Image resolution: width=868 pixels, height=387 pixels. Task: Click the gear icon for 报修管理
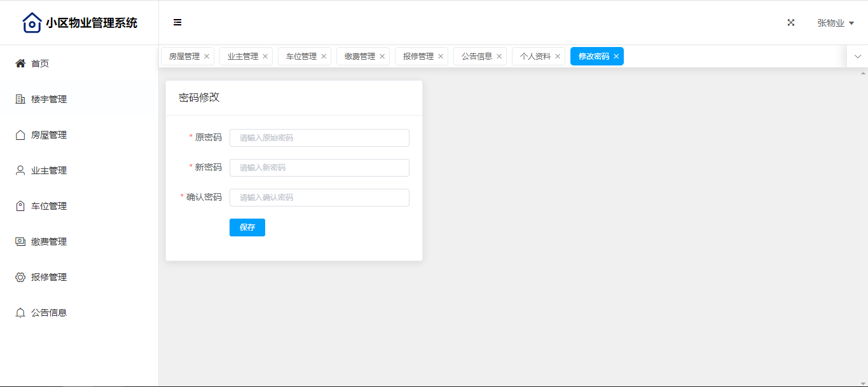[x=20, y=277]
